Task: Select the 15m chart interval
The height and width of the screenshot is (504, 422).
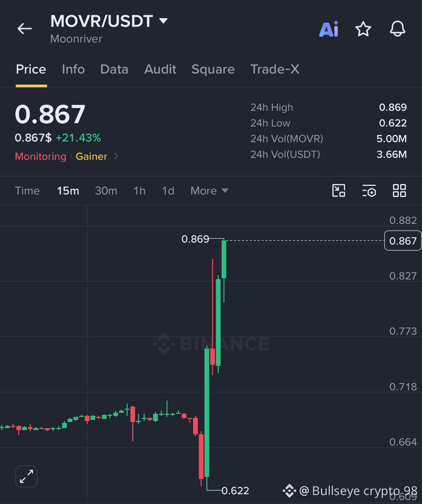Action: (x=68, y=190)
